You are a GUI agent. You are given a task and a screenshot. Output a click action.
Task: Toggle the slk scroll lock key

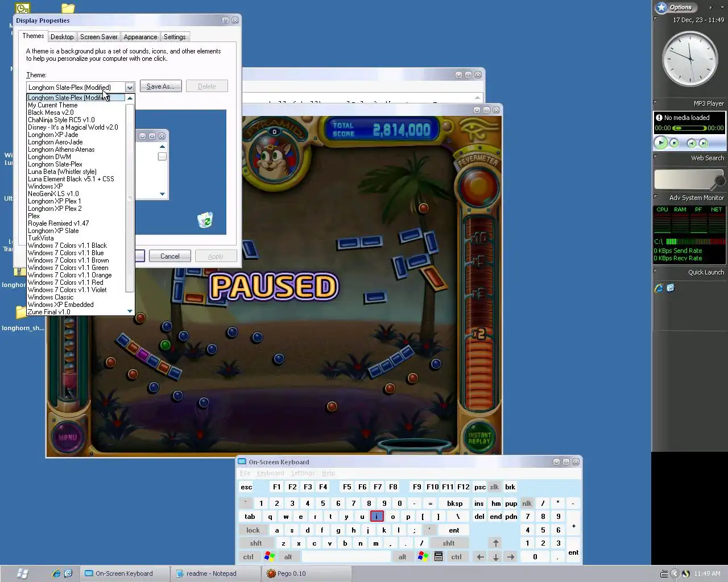[x=494, y=487]
